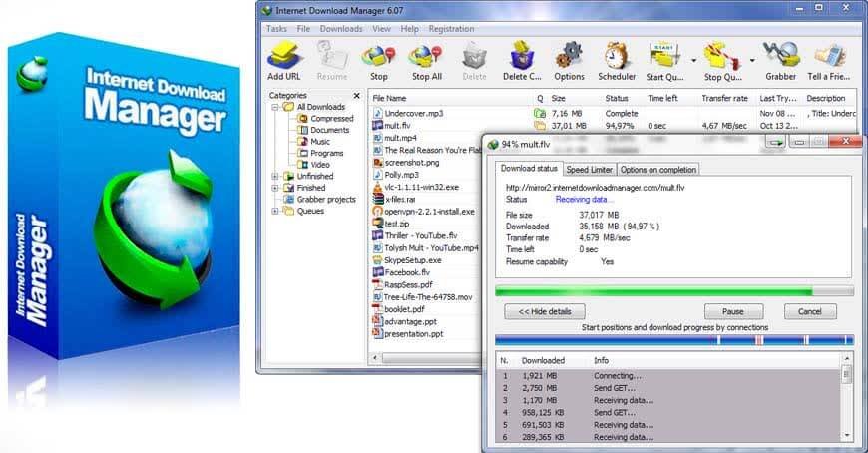This screenshot has height=453, width=868.
Task: Click the RaspSess.pdf file icon
Action: [x=377, y=285]
